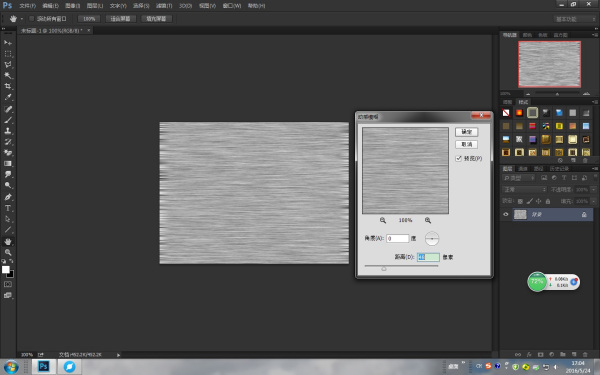600x375 pixels.
Task: Open the workspace switcher dropdown
Action: click(x=575, y=19)
